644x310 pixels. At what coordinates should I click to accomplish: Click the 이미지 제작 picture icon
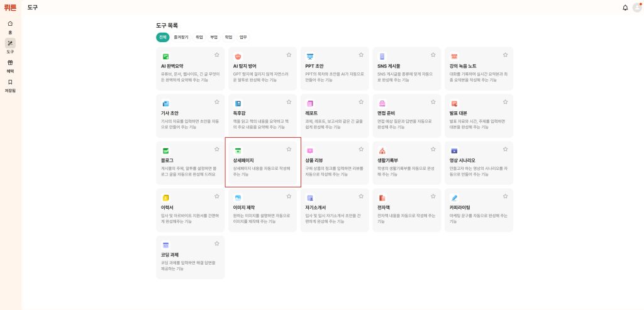pyautogui.click(x=238, y=197)
